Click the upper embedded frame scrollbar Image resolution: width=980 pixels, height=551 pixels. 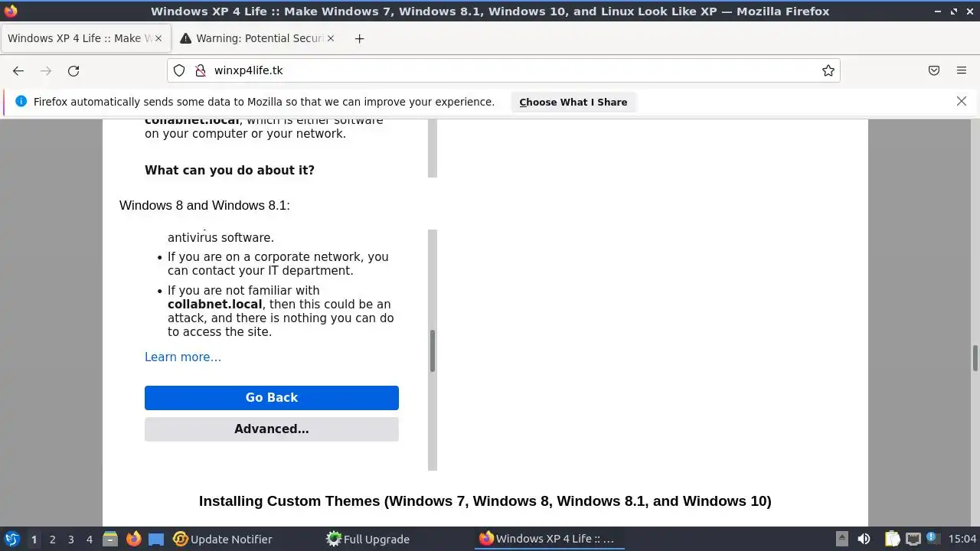[433, 148]
